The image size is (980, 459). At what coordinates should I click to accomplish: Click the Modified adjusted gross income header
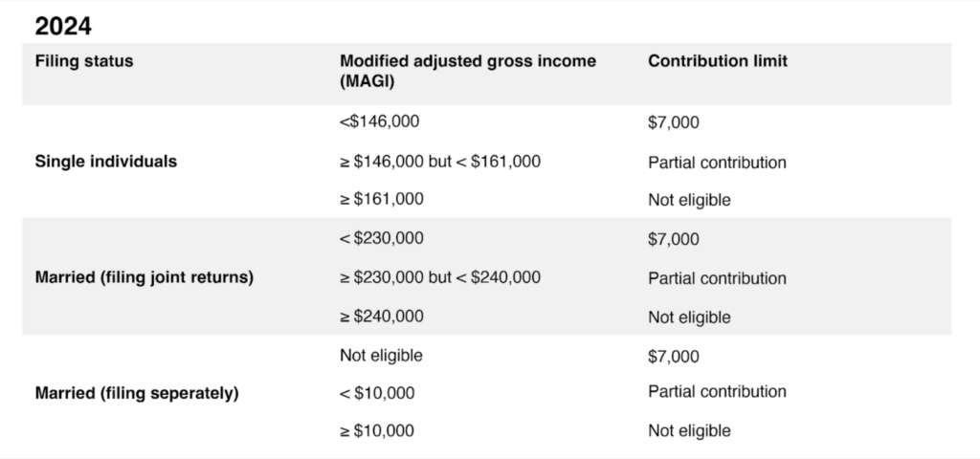tap(467, 72)
